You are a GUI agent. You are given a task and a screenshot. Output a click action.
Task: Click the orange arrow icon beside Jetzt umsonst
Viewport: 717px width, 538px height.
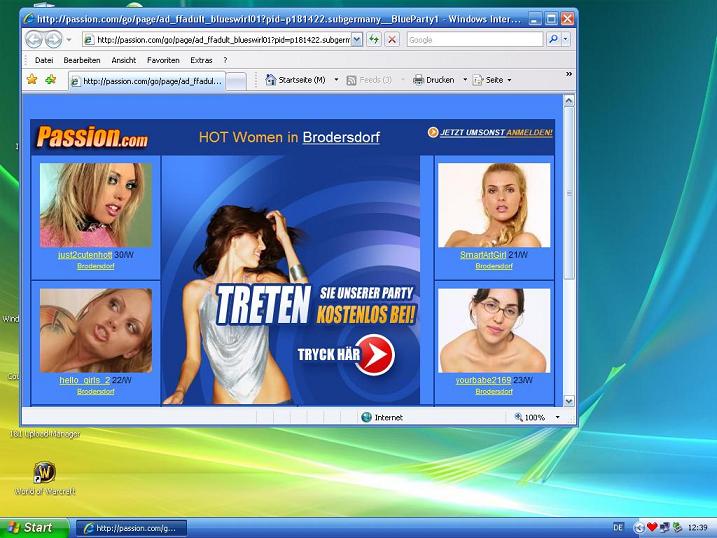433,132
